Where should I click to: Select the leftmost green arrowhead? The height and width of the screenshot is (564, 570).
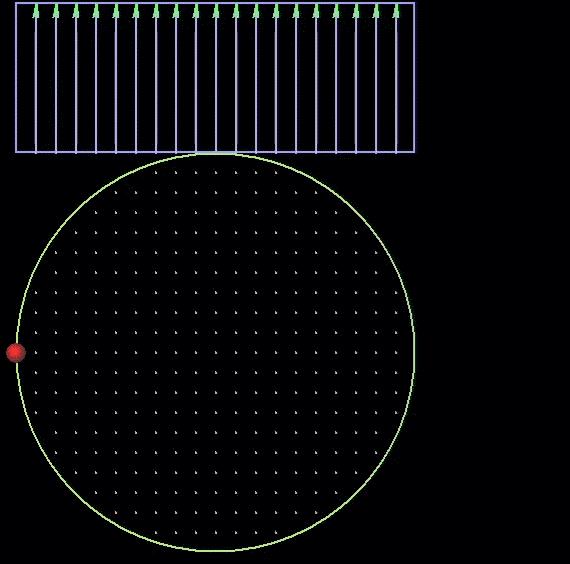point(36,11)
